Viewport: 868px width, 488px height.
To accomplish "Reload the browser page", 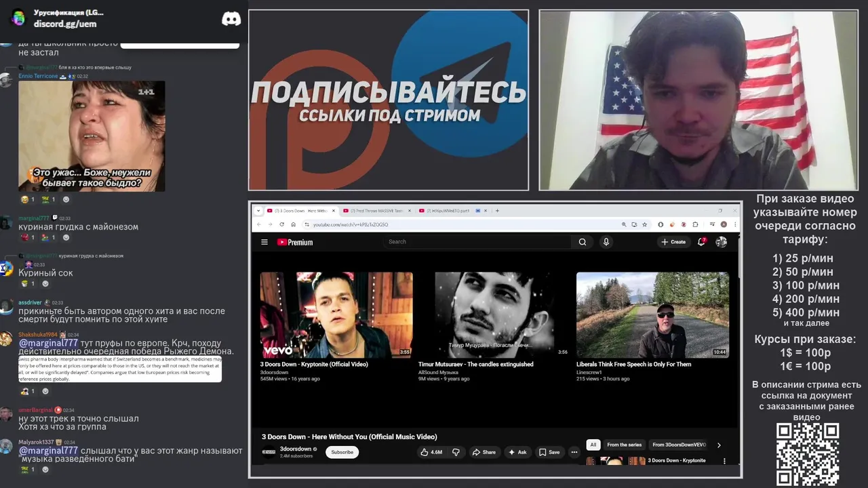I will (x=282, y=224).
